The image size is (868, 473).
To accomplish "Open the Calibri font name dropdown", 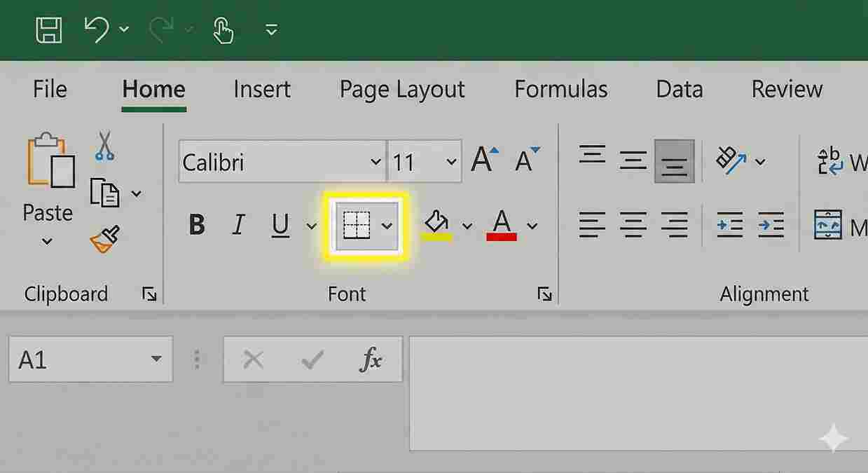I will click(x=376, y=163).
